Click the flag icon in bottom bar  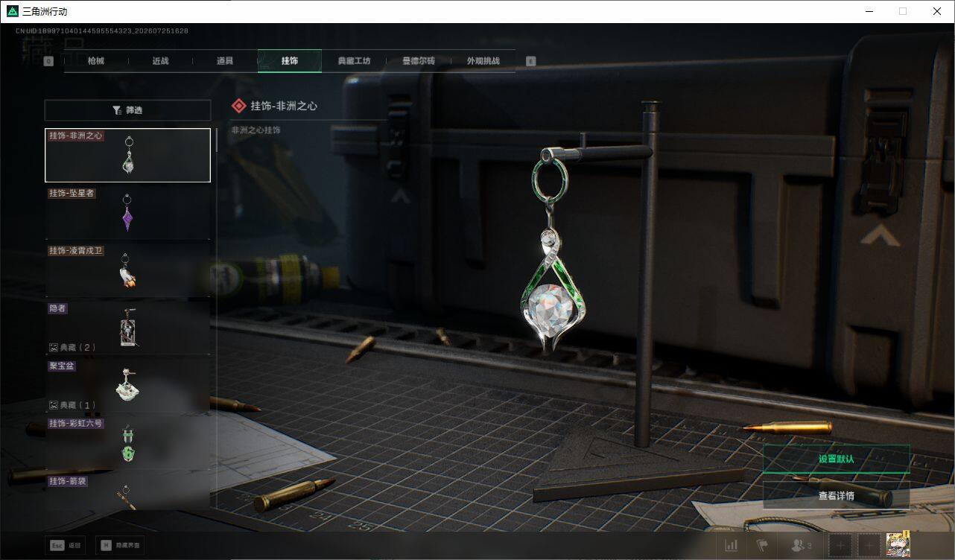pos(763,546)
